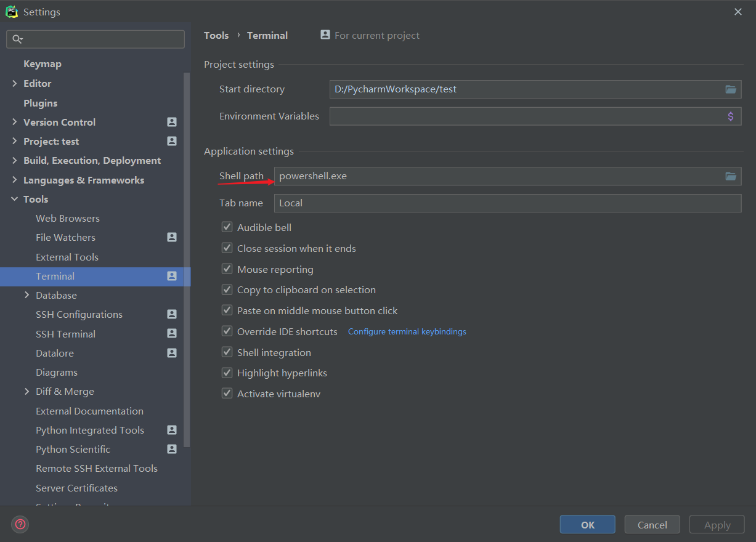The height and width of the screenshot is (542, 756).
Task: Click the project-level icon beside Version Control
Action: click(x=172, y=122)
